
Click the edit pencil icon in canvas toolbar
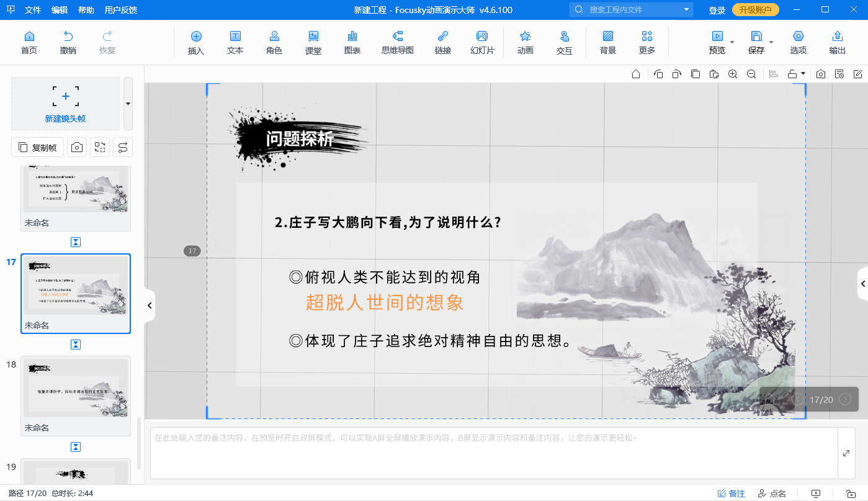858,74
